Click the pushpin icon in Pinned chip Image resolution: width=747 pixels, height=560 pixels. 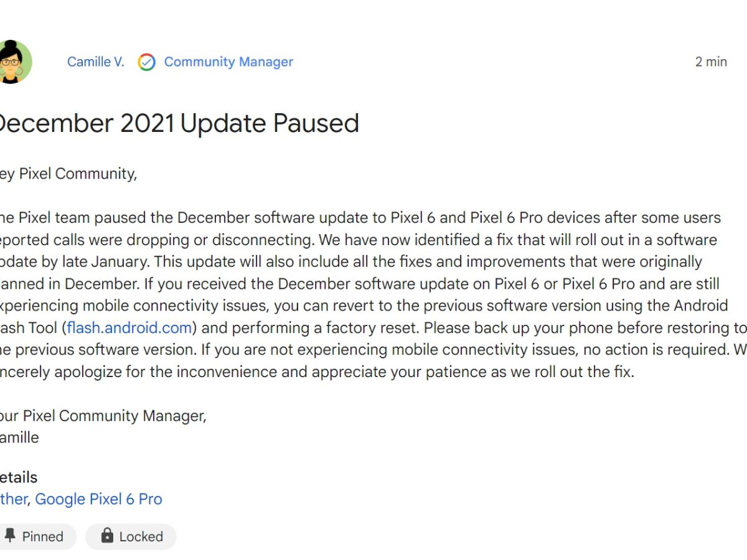pos(10,536)
